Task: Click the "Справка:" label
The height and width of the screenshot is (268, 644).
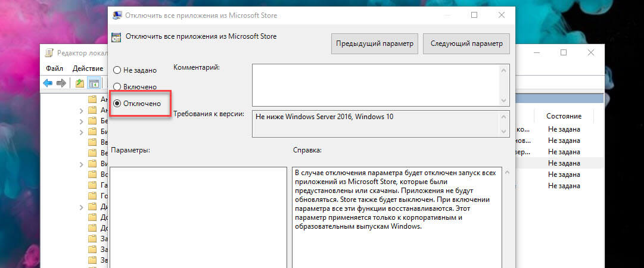Action: tap(307, 150)
